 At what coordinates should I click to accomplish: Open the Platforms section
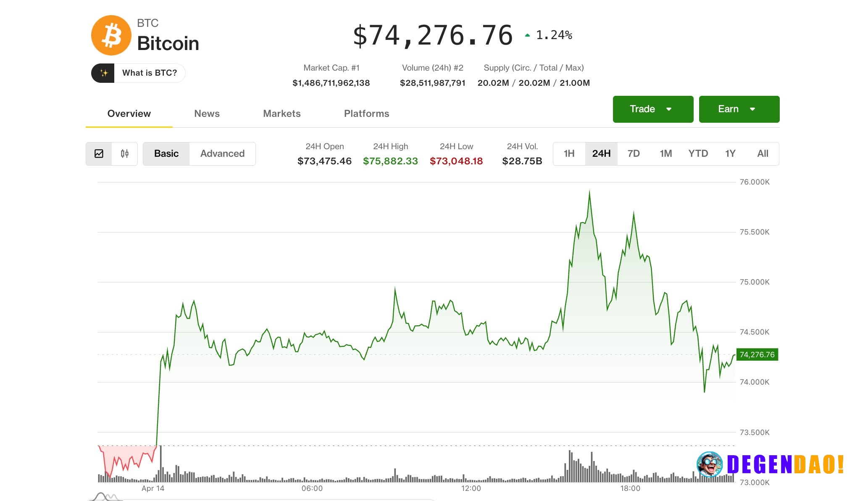(366, 113)
